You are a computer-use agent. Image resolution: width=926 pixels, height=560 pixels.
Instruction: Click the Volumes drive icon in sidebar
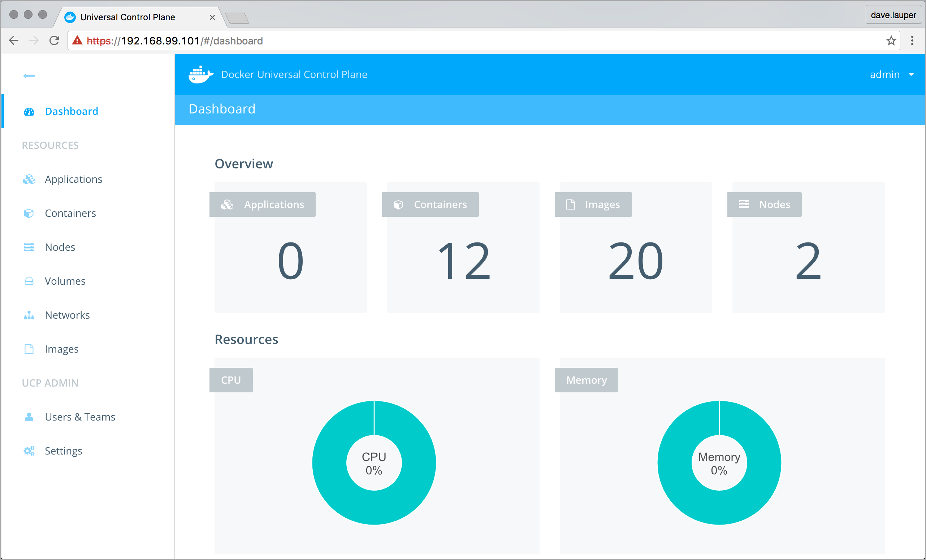pyautogui.click(x=29, y=281)
